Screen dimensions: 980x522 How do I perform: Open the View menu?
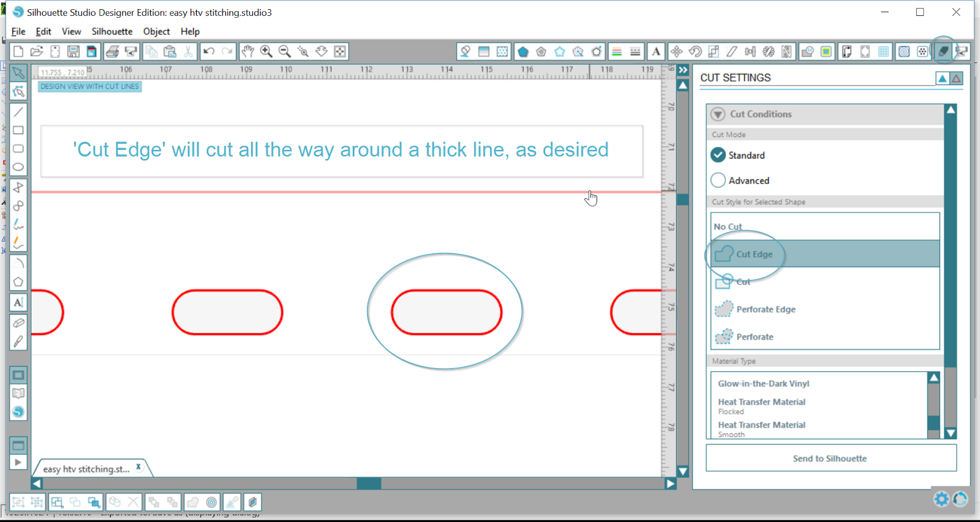point(71,31)
